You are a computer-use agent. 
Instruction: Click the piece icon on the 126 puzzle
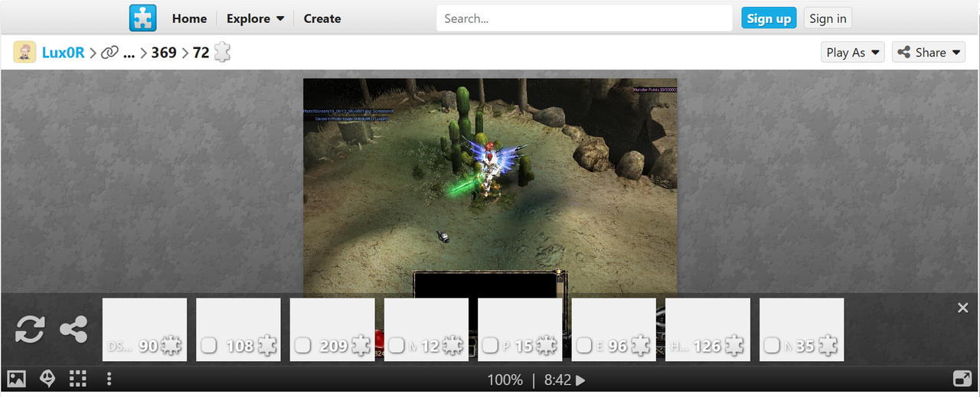(x=733, y=346)
